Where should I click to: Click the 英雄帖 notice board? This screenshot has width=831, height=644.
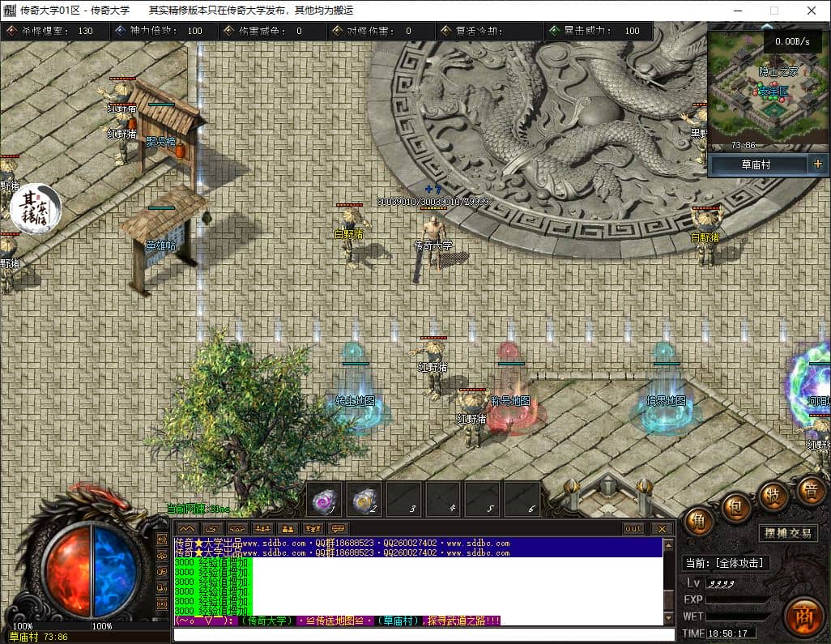coord(162,240)
